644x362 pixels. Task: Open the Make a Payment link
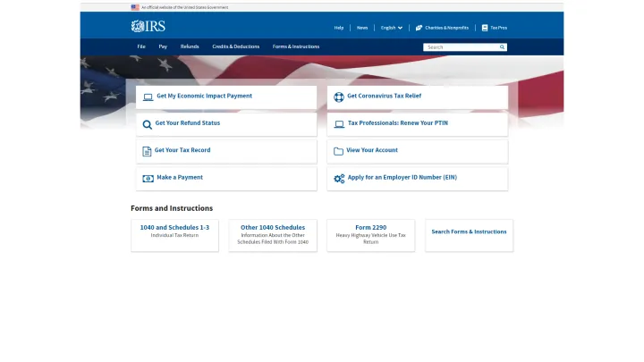[226, 179]
